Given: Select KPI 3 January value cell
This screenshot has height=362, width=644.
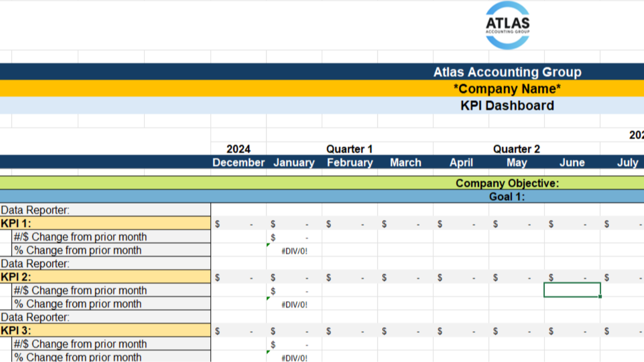Looking at the screenshot, I should pyautogui.click(x=294, y=331).
